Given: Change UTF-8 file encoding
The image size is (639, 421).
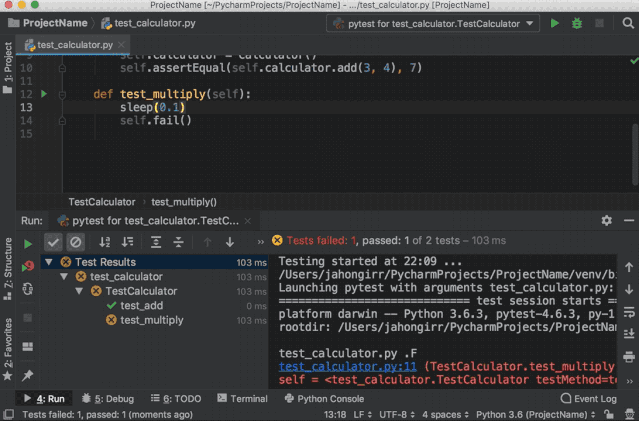Looking at the screenshot, I should pos(397,415).
